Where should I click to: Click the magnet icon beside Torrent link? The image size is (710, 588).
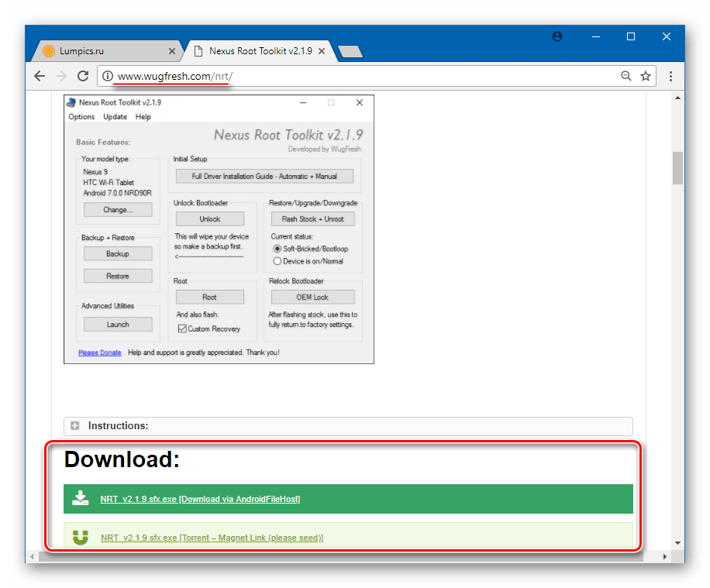[x=80, y=538]
